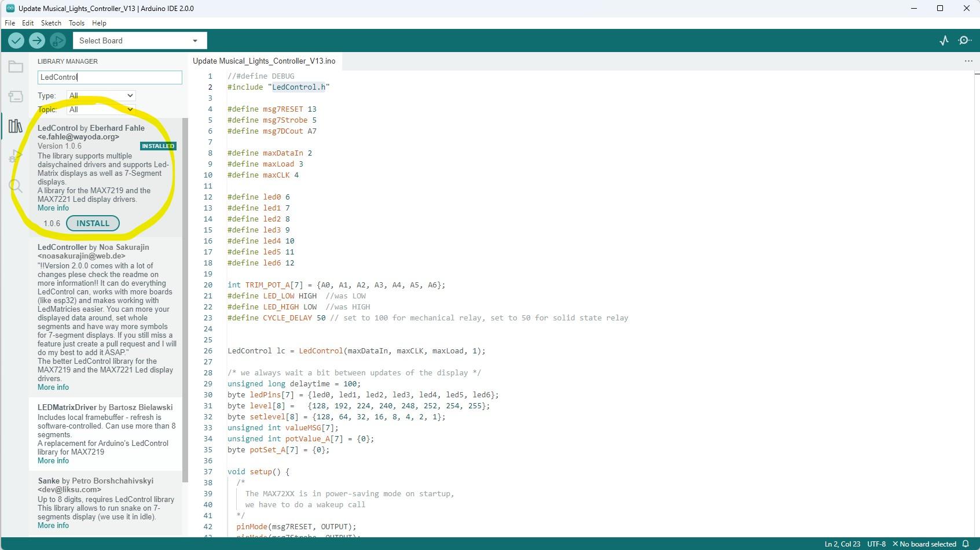Open the Serial Monitor icon
Image resolution: width=980 pixels, height=550 pixels.
click(x=965, y=40)
